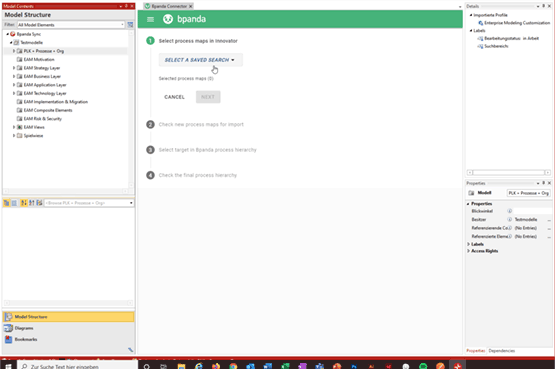Image resolution: width=555 pixels, height=369 pixels.
Task: Select EAM Motivation in model tree
Action: pyautogui.click(x=39, y=59)
